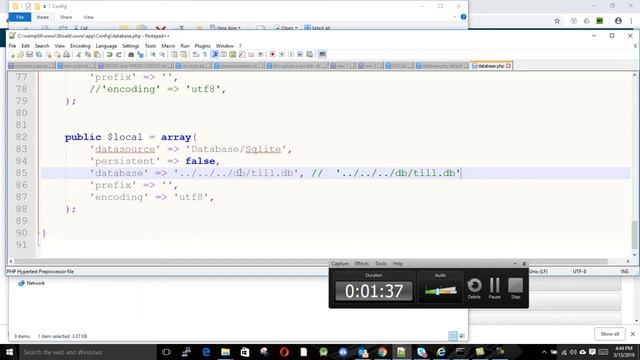Click the Save recorded macro icon
Screen dimensions: 640x360
click(x=310, y=55)
